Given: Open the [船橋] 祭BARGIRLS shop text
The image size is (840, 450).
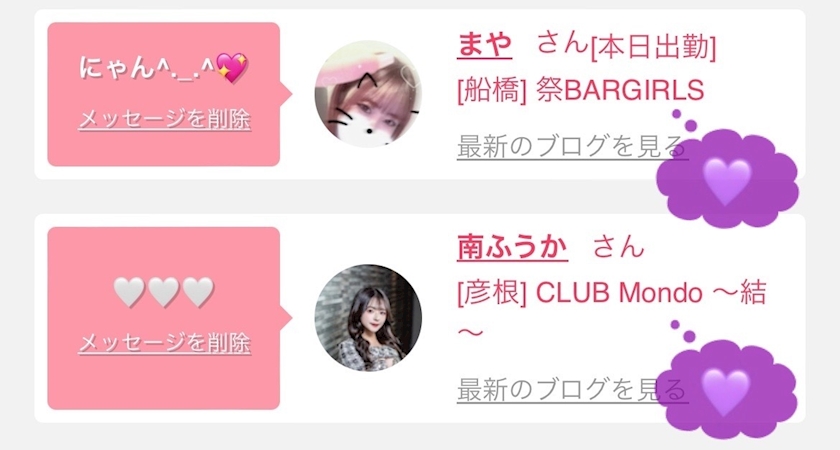Looking at the screenshot, I should [580, 90].
